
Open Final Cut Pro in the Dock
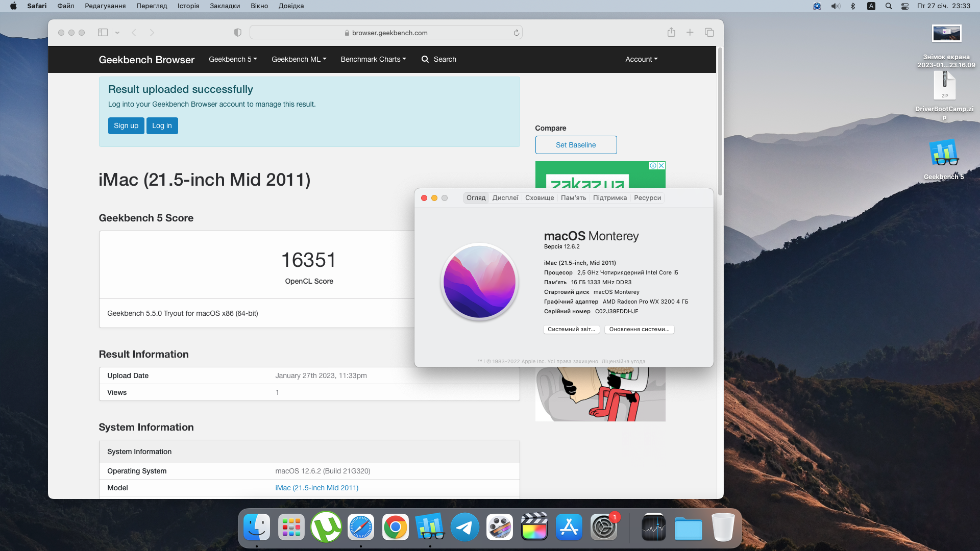click(x=534, y=528)
